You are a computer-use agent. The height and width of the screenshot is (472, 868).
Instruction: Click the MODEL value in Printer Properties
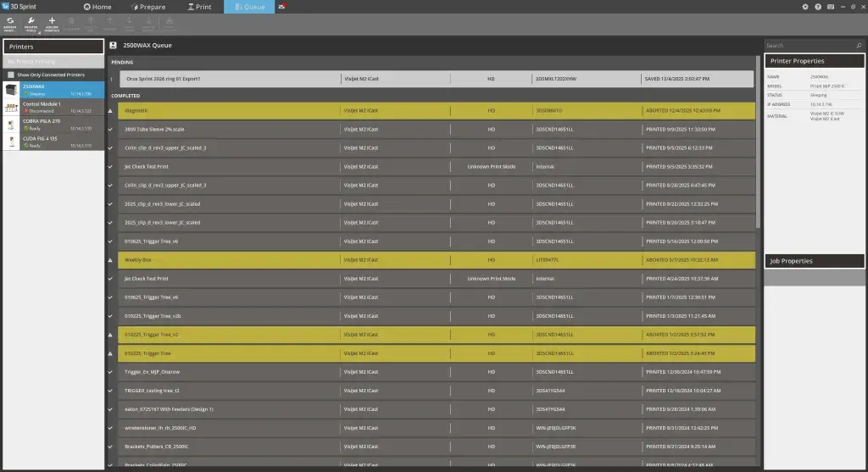827,86
